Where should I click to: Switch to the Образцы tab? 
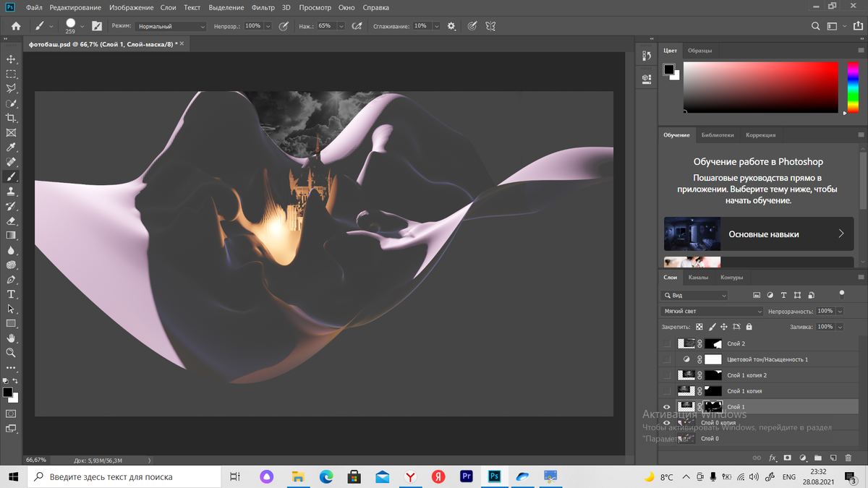tap(699, 51)
